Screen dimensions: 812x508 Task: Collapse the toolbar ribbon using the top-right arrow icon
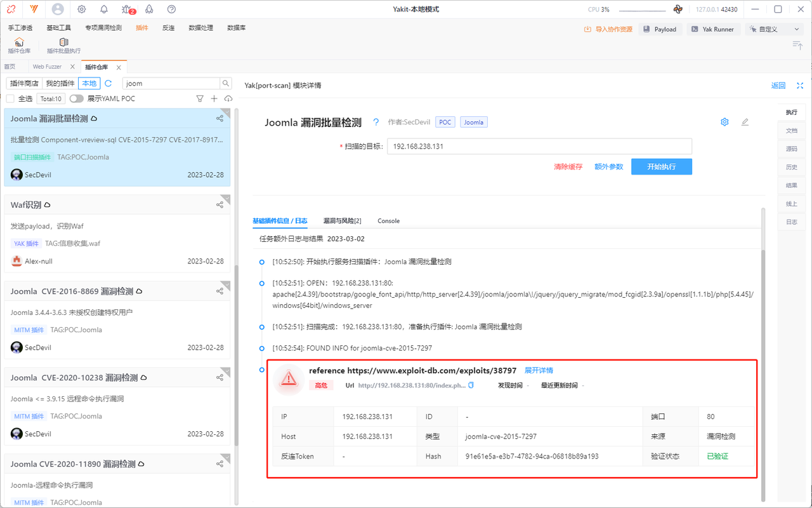click(797, 45)
